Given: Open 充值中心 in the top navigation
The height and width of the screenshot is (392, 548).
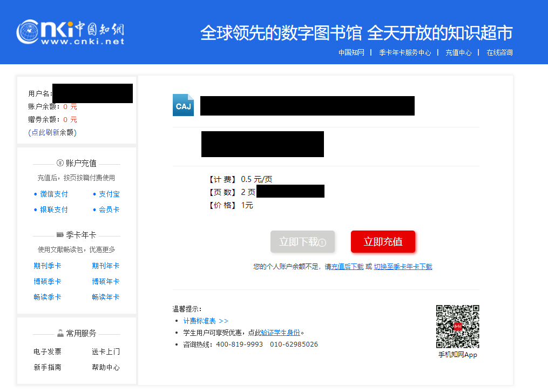Looking at the screenshot, I should point(458,52).
